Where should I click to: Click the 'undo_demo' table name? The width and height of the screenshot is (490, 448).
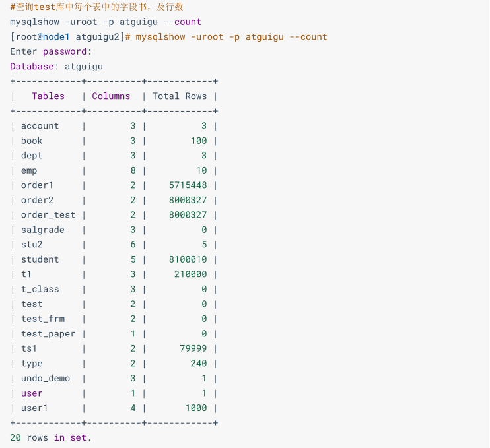(x=46, y=378)
